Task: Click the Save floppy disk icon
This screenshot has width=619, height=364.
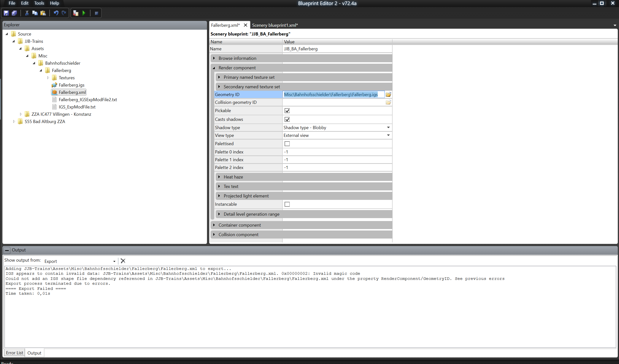Action: 6,13
